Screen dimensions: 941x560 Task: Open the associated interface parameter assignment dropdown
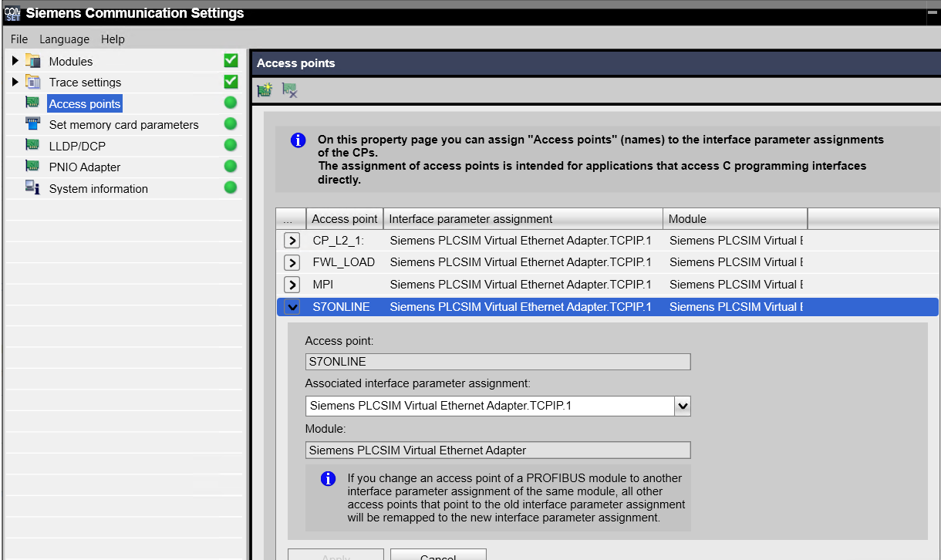click(682, 406)
